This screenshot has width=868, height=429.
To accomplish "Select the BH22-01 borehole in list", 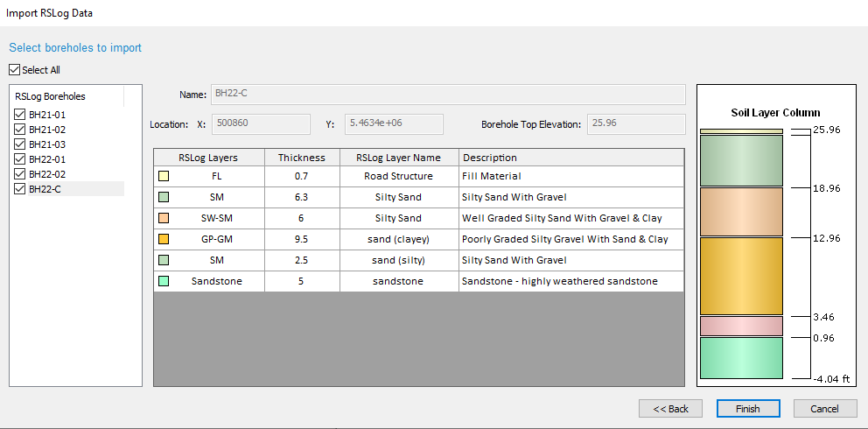I will click(x=47, y=159).
